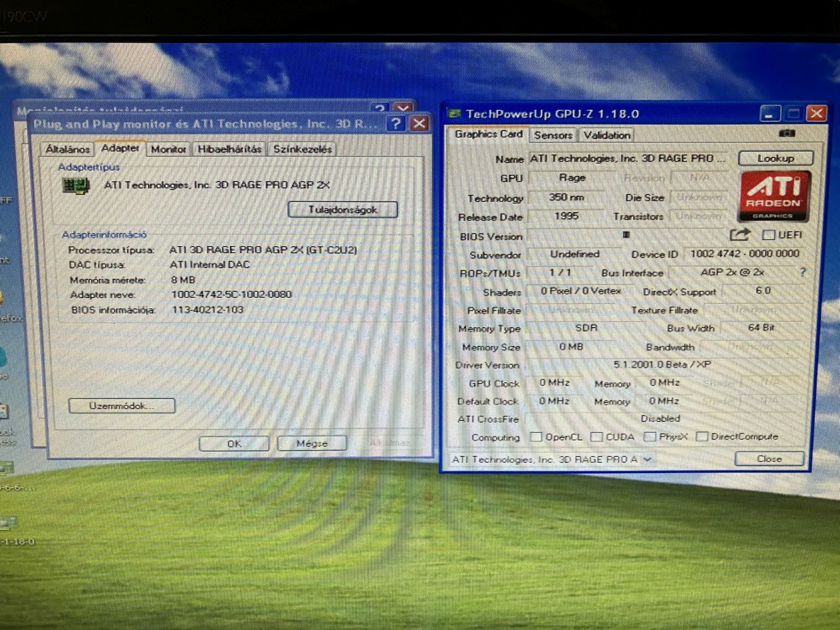Click the help question mark in monitor properties

[396, 124]
